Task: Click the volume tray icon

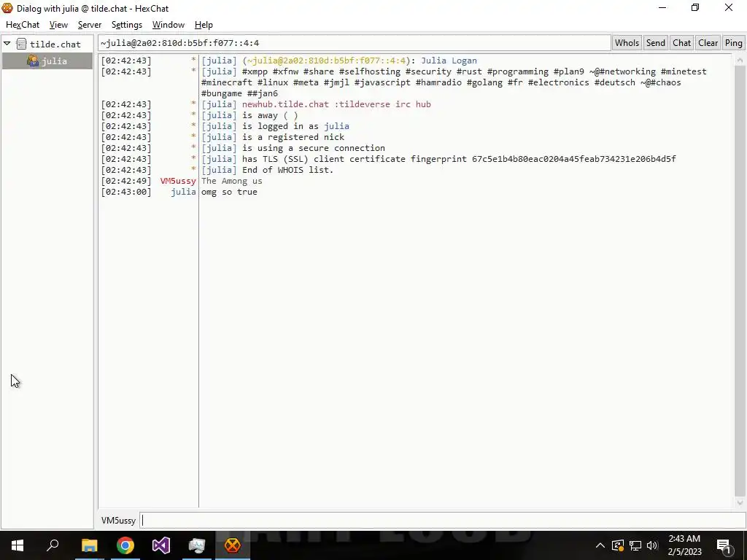Action: [652, 545]
